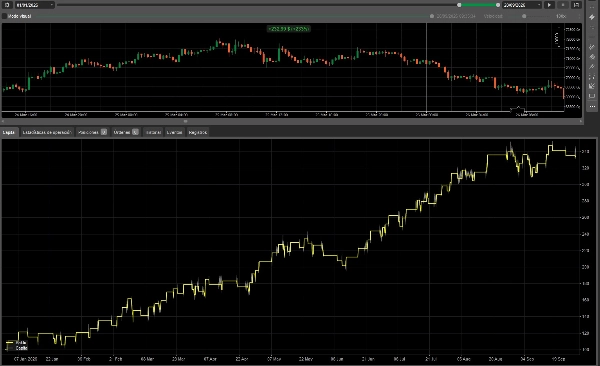Open the Estadísticas de operación tab
600x366 pixels.
(47, 132)
